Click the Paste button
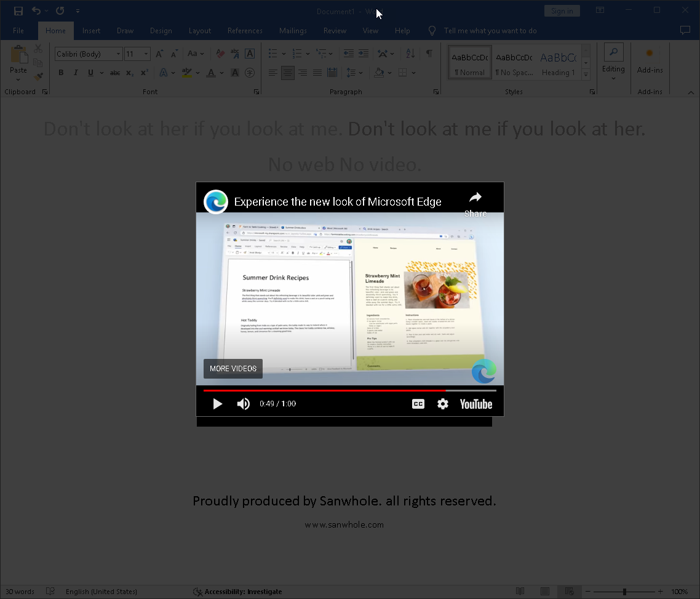The height and width of the screenshot is (599, 700). [18, 63]
